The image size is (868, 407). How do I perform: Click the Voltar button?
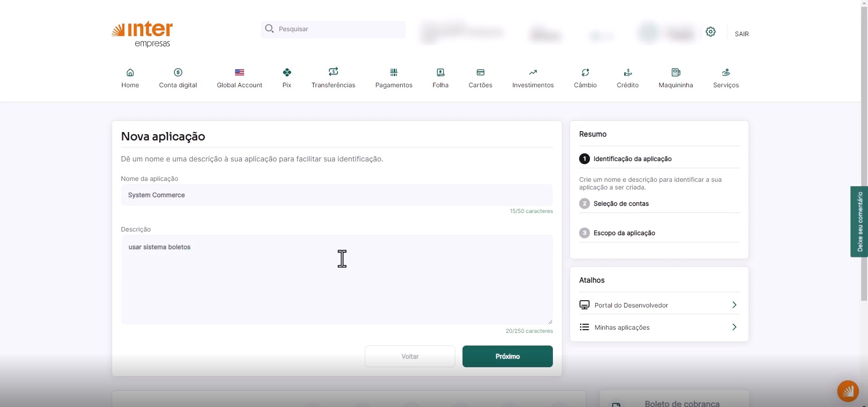coord(410,356)
